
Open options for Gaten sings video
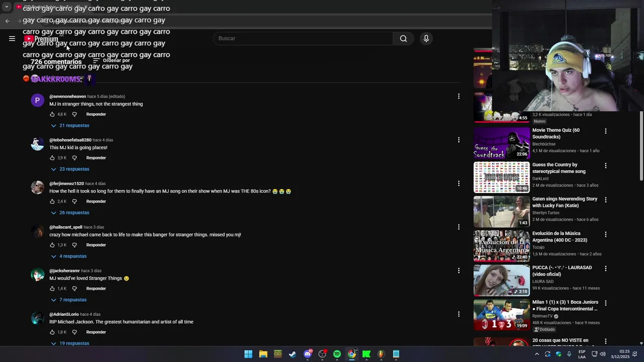point(605,200)
